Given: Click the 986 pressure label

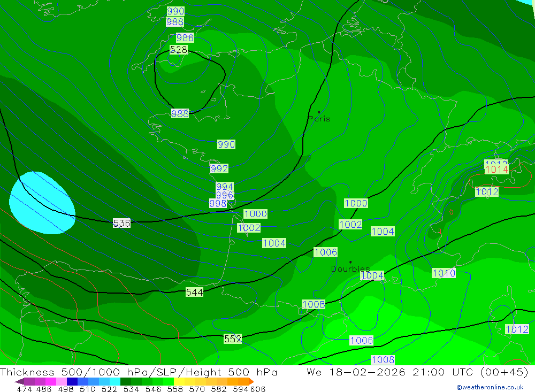Looking at the screenshot, I should pyautogui.click(x=185, y=37).
